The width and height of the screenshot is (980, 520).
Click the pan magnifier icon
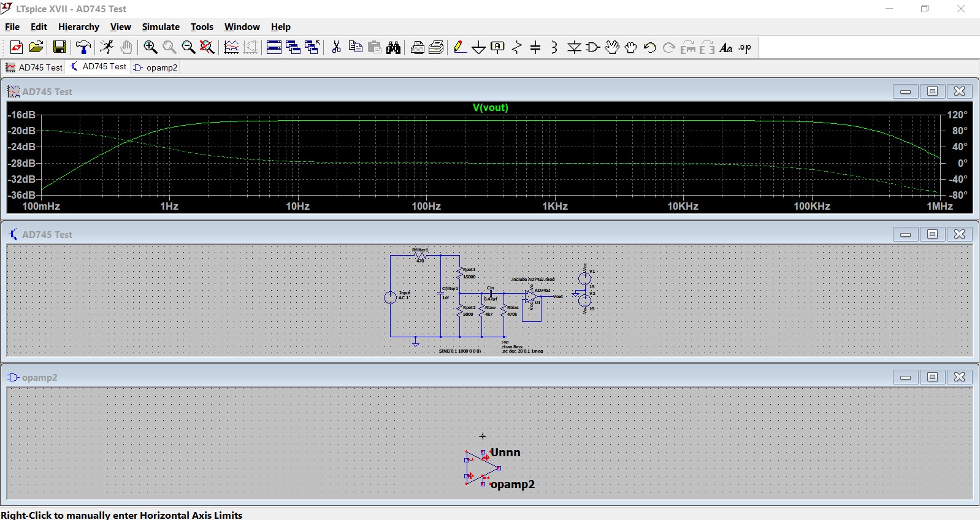[x=169, y=47]
